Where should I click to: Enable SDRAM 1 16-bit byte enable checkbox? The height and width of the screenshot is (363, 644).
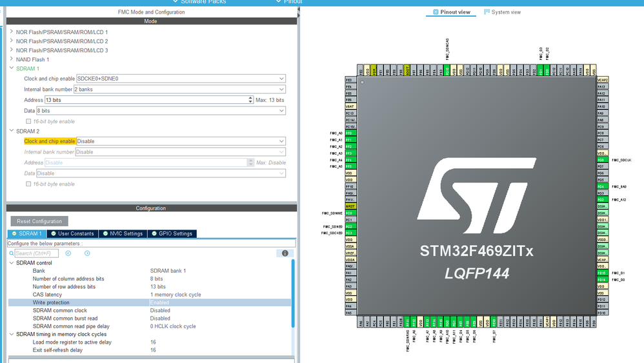28,121
